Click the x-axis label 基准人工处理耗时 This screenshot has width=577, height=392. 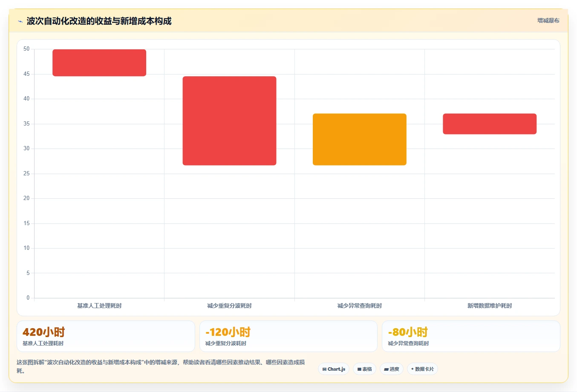(99, 306)
